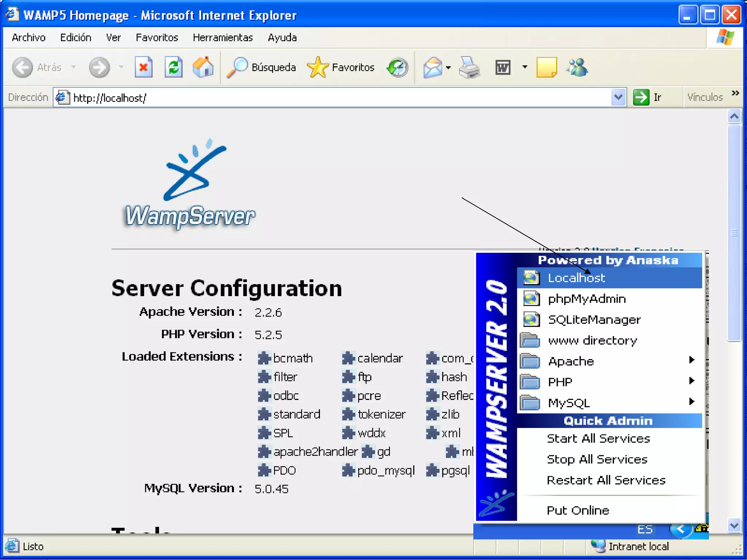Image resolution: width=747 pixels, height=560 pixels.
Task: Click Put Online in WampServer menu
Action: [x=578, y=510]
